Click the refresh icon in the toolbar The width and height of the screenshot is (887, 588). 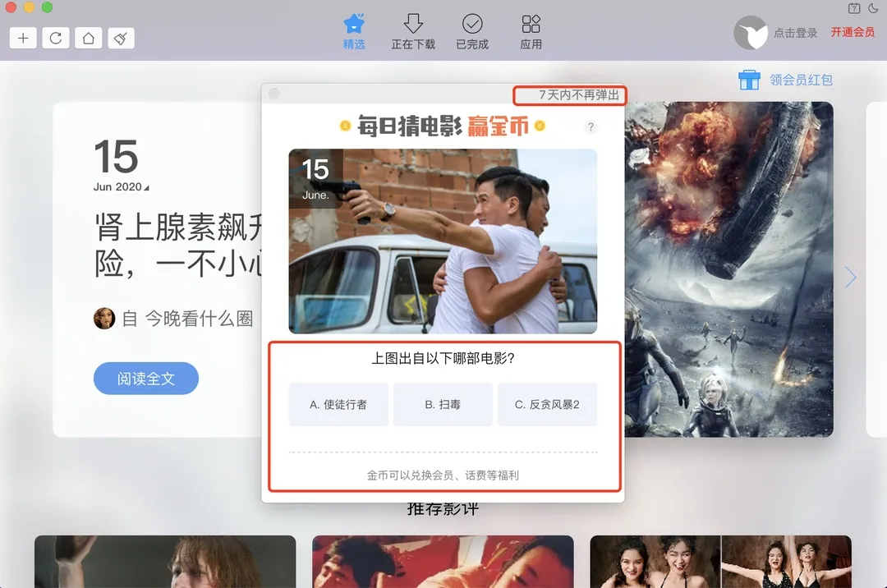pyautogui.click(x=56, y=38)
